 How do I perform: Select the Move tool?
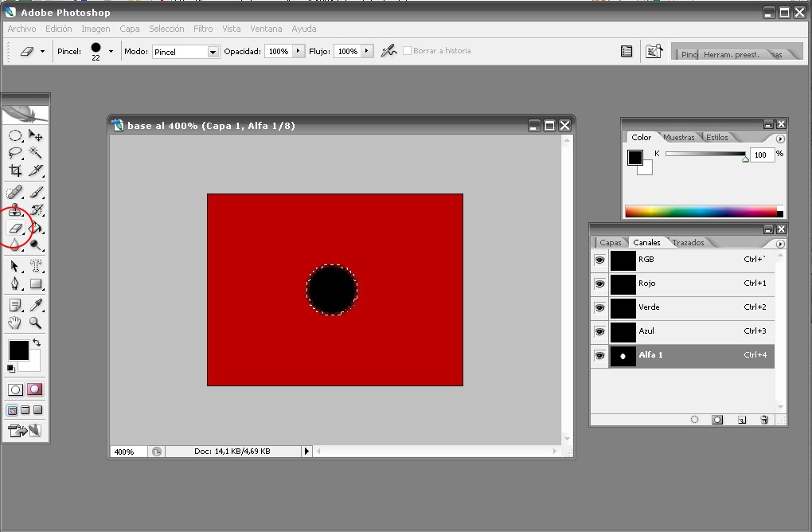(x=35, y=135)
